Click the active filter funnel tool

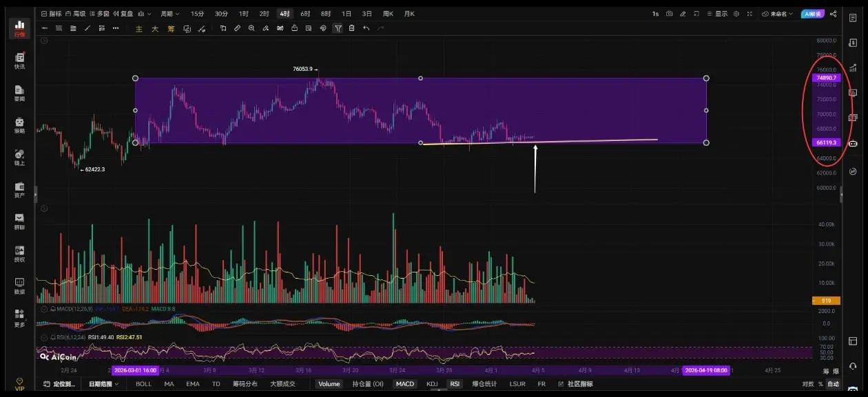click(x=338, y=28)
